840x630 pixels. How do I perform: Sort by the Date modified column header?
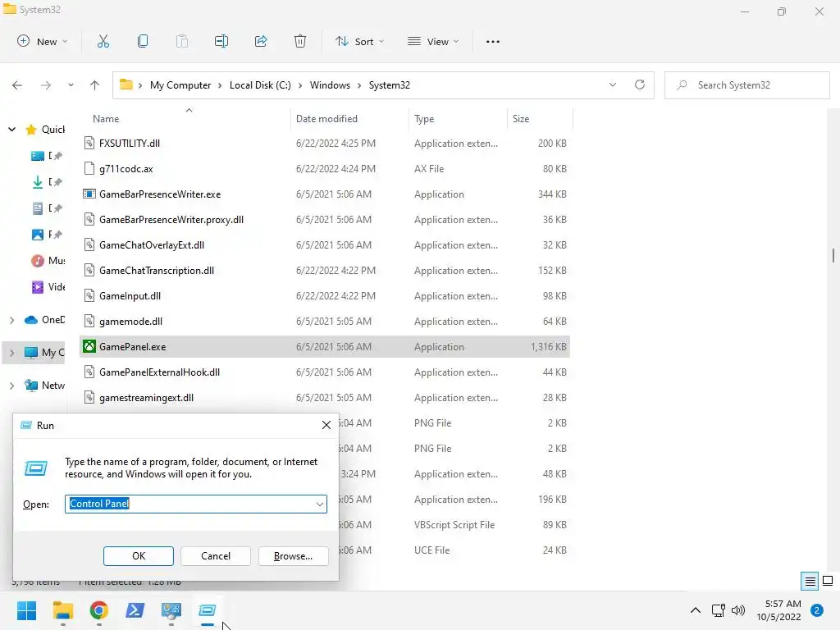pyautogui.click(x=349, y=119)
